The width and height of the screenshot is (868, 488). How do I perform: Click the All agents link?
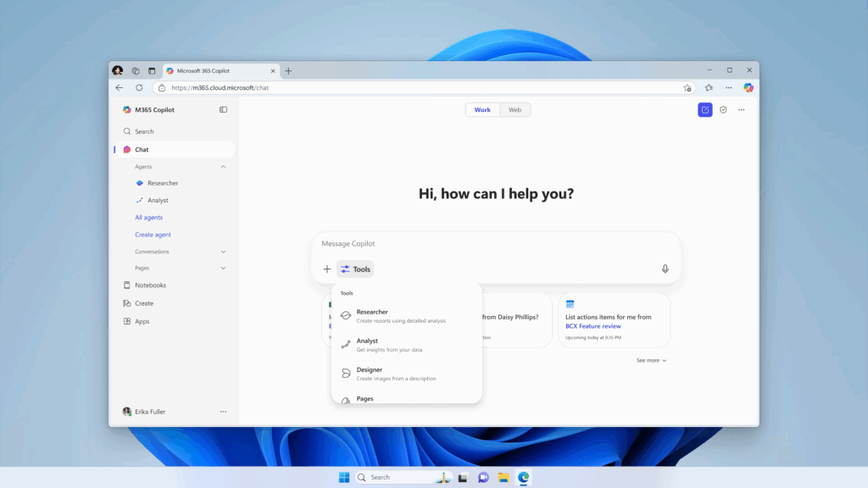[x=148, y=218]
